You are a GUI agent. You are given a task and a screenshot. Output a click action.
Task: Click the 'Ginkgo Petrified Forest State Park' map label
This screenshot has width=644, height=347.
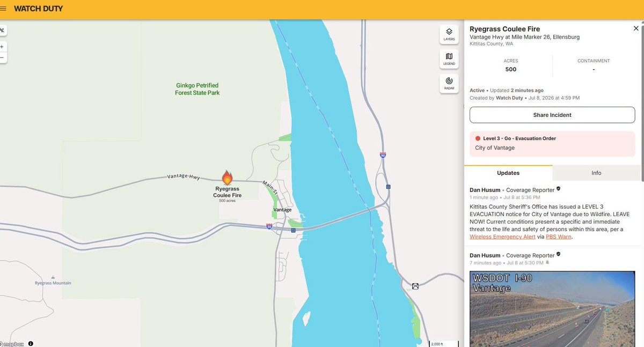[197, 89]
